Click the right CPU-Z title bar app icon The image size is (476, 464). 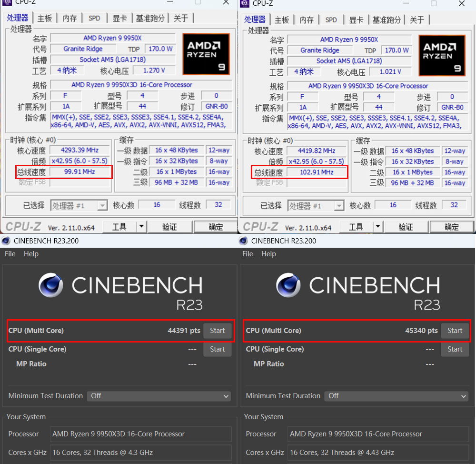coord(245,3)
